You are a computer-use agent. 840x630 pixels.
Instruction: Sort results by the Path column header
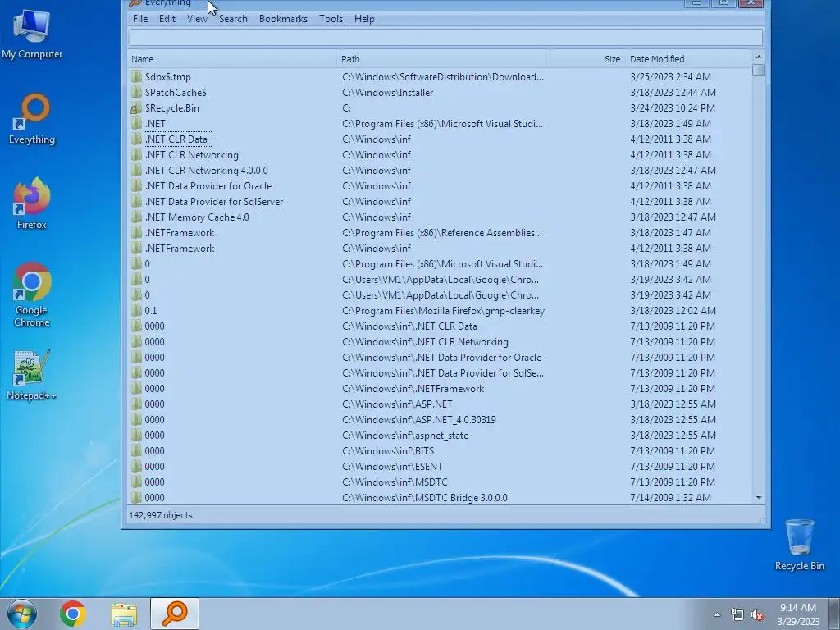coord(442,59)
